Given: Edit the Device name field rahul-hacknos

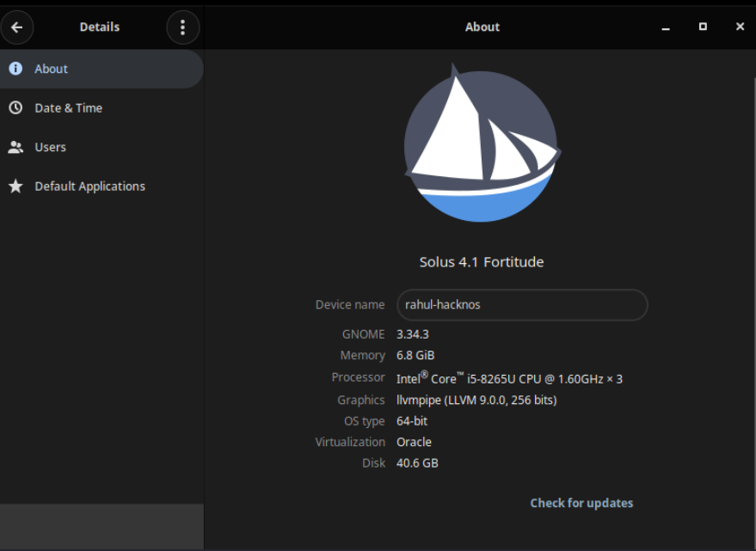Looking at the screenshot, I should pyautogui.click(x=522, y=304).
